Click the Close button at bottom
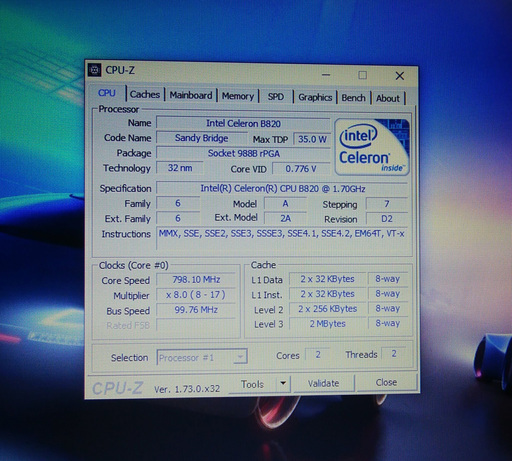 coord(386,382)
